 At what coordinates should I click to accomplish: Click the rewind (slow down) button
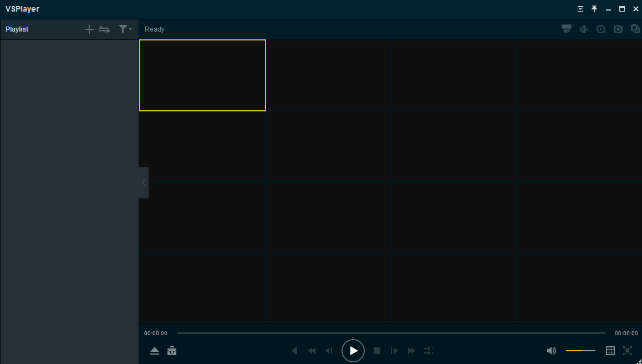coord(312,351)
